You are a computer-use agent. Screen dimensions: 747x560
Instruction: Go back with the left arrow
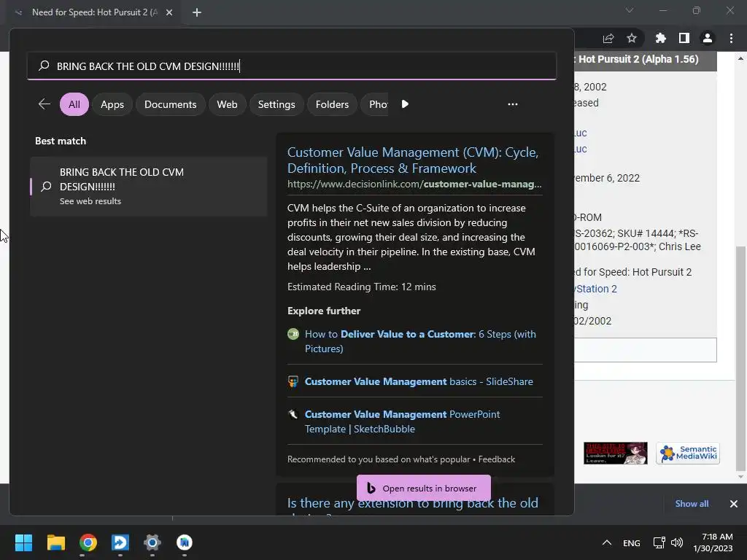coord(44,104)
